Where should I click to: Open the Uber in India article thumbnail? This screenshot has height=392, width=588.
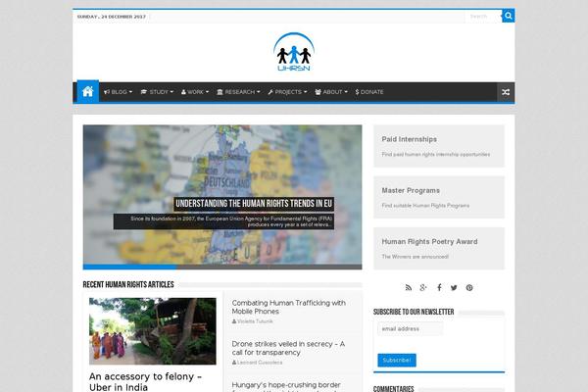(x=153, y=331)
